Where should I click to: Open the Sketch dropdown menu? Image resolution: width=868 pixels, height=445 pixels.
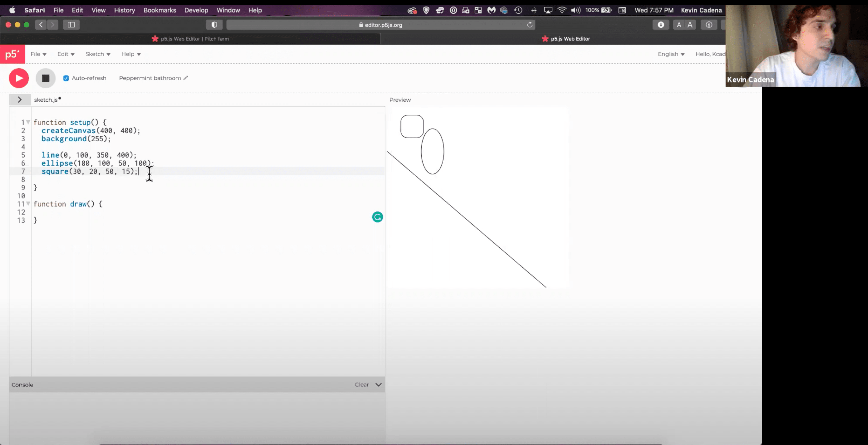click(x=98, y=54)
